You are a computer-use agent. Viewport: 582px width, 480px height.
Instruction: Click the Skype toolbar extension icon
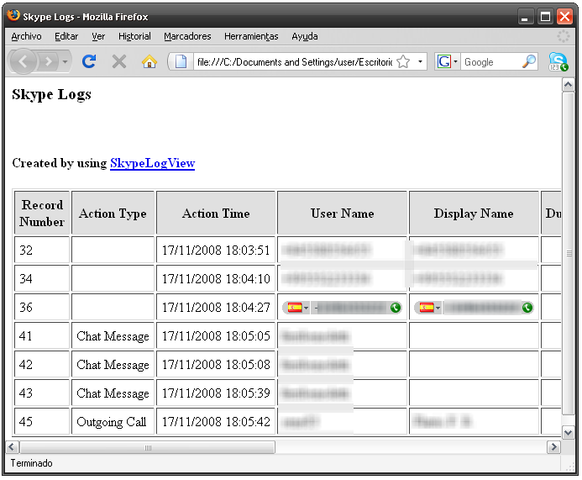[558, 62]
